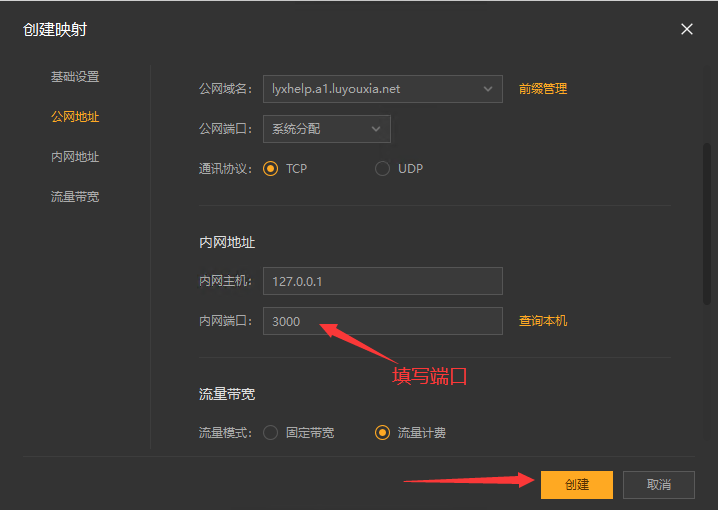Click the 查询本机 link

click(x=543, y=321)
